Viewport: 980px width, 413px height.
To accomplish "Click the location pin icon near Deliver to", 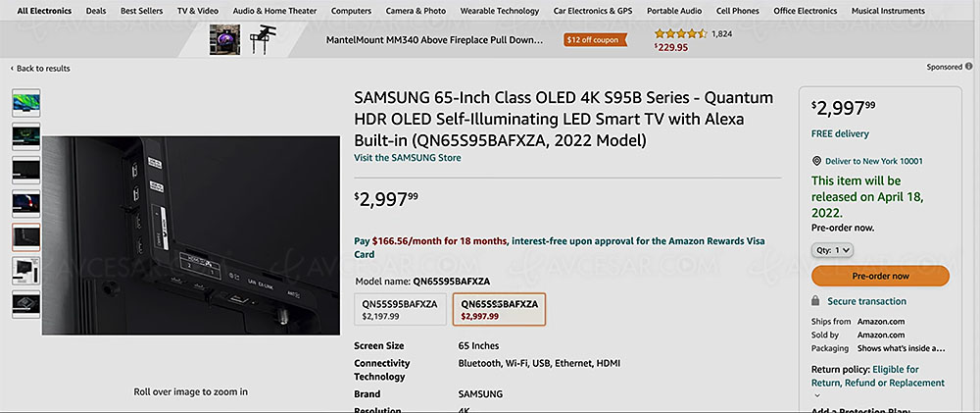I will pos(816,161).
